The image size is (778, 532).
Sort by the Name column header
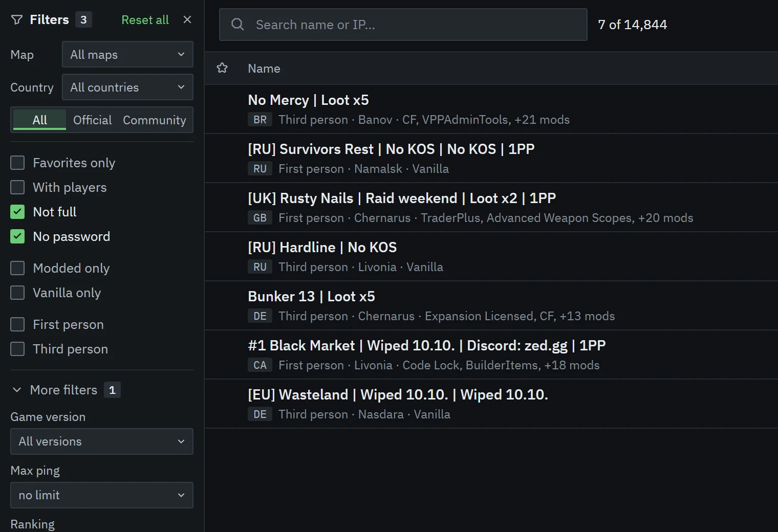pyautogui.click(x=264, y=69)
